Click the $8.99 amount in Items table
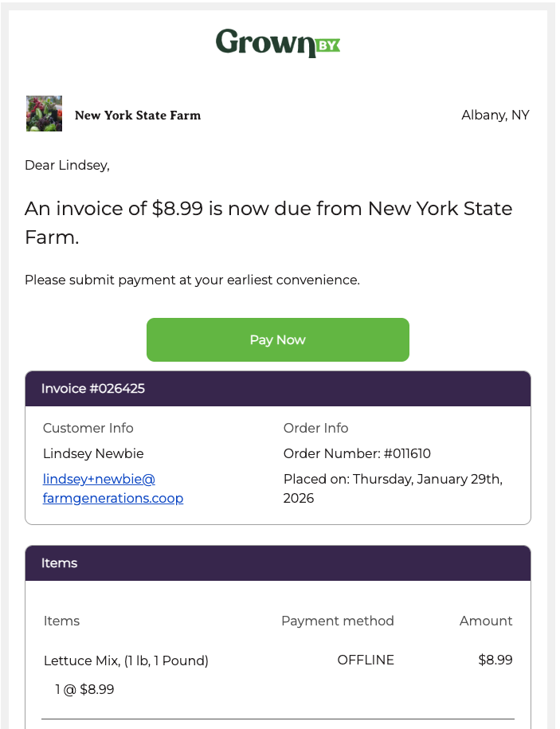The image size is (560, 729). (x=495, y=660)
